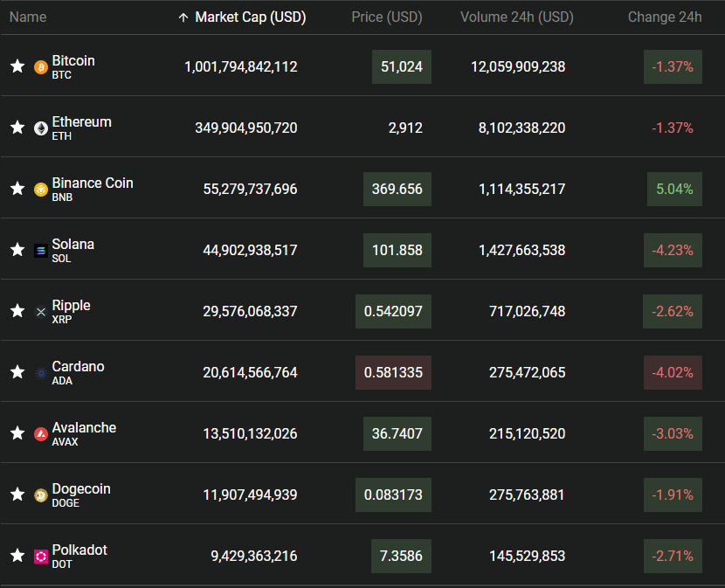Select the Cardano change -4.02%

pos(673,372)
